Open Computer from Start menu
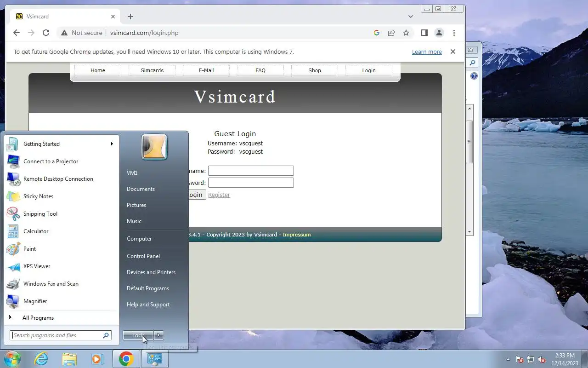The width and height of the screenshot is (588, 368). point(154,239)
